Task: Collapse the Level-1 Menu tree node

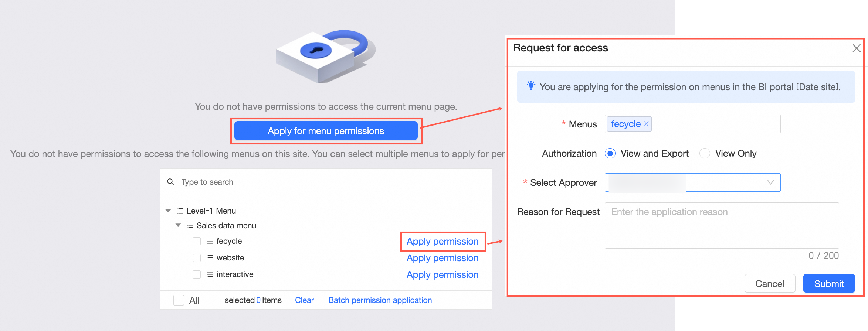Action: pos(168,211)
